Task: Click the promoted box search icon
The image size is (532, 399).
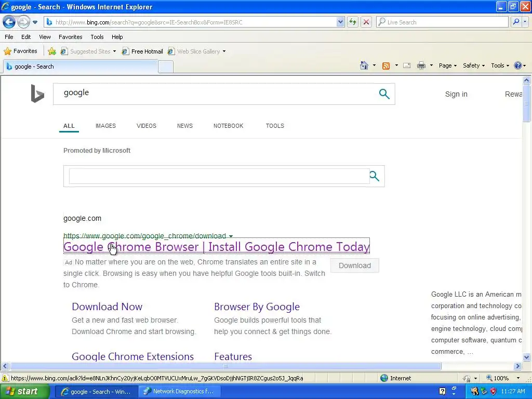Action: point(374,176)
